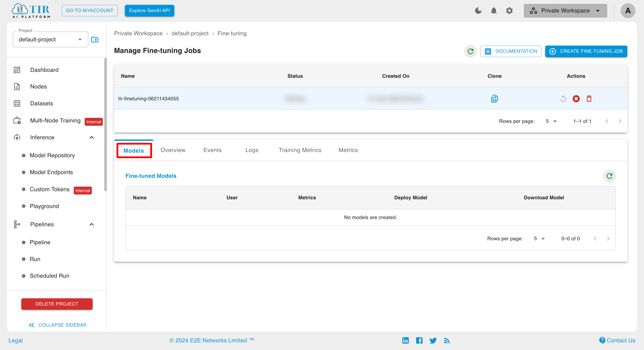Click the Pipelines sidebar icon
This screenshot has width=644, height=350.
point(17,224)
